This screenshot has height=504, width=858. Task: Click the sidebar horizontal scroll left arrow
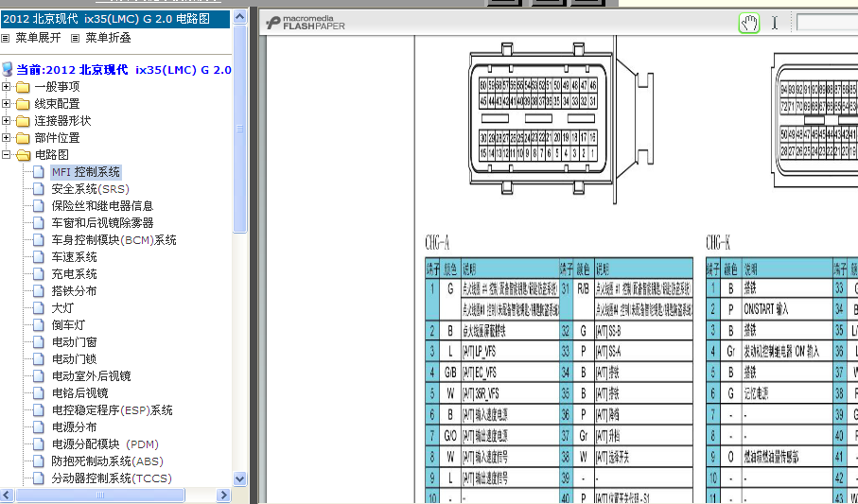7,495
